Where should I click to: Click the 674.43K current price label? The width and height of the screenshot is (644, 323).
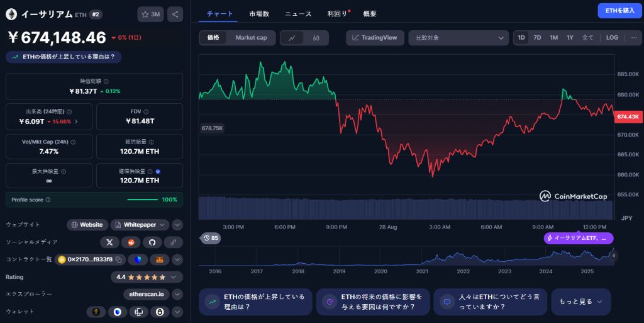[628, 116]
